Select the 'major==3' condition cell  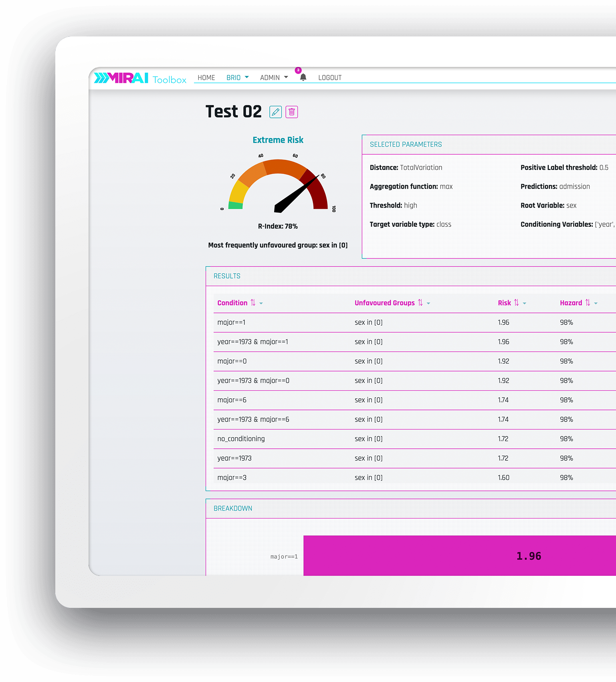tap(232, 478)
